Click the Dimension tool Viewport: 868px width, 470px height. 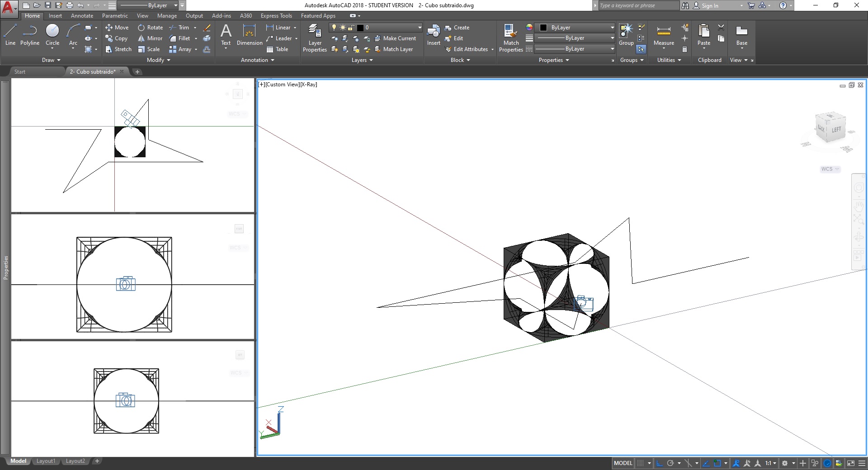coord(250,35)
